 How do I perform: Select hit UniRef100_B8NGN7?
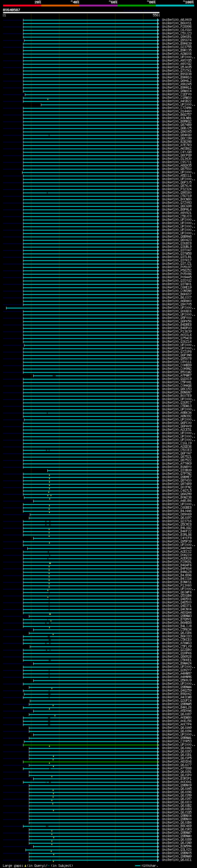click(x=177, y=392)
